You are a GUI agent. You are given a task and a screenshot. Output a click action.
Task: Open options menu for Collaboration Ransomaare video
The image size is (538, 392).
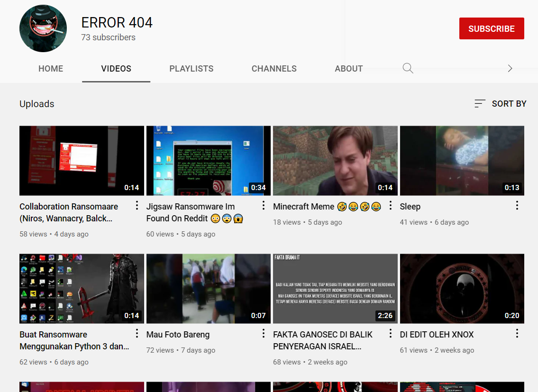tap(137, 206)
